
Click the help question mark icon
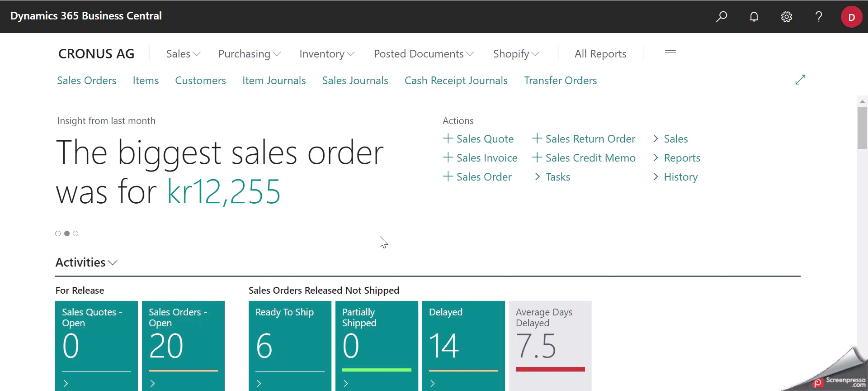pos(819,17)
